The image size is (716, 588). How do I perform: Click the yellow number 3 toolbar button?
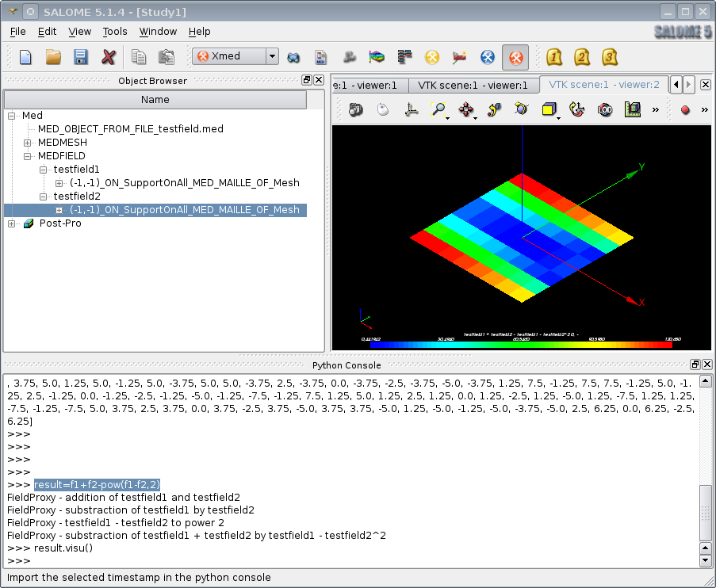[610, 57]
